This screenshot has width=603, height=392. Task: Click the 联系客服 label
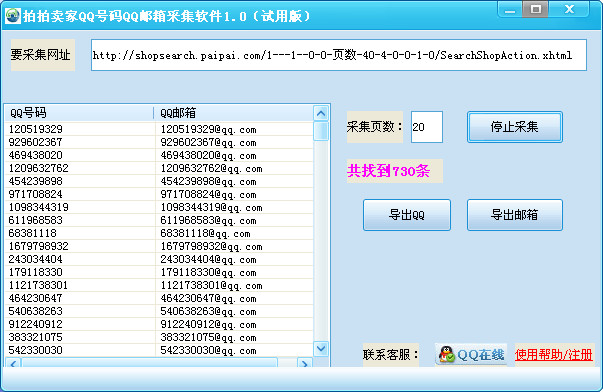(x=390, y=354)
